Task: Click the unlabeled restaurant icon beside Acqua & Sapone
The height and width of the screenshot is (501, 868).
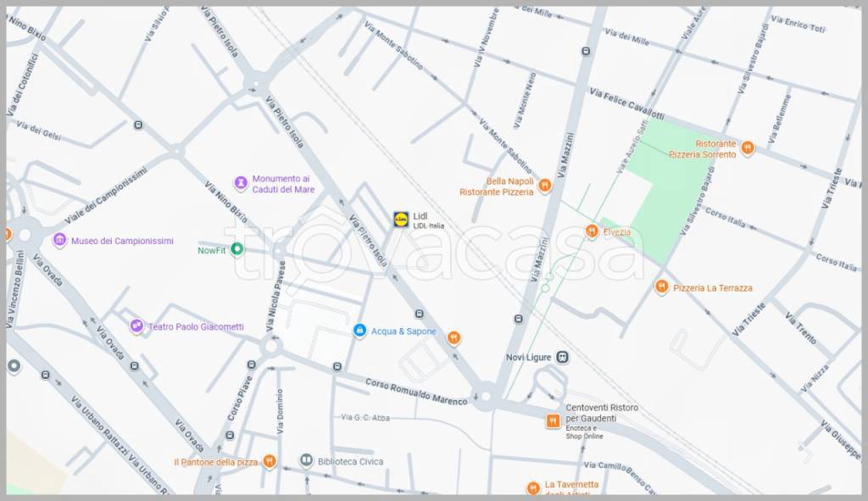Action: [x=453, y=337]
